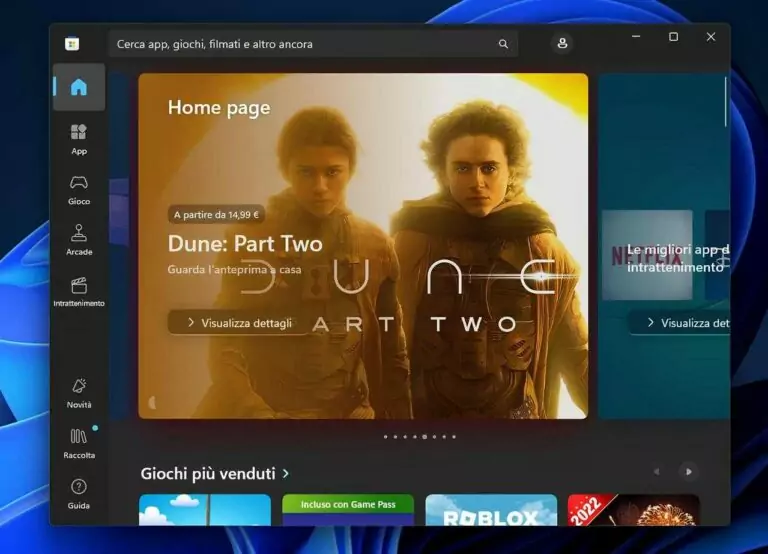Open Giochi più venduti section link

215,474
